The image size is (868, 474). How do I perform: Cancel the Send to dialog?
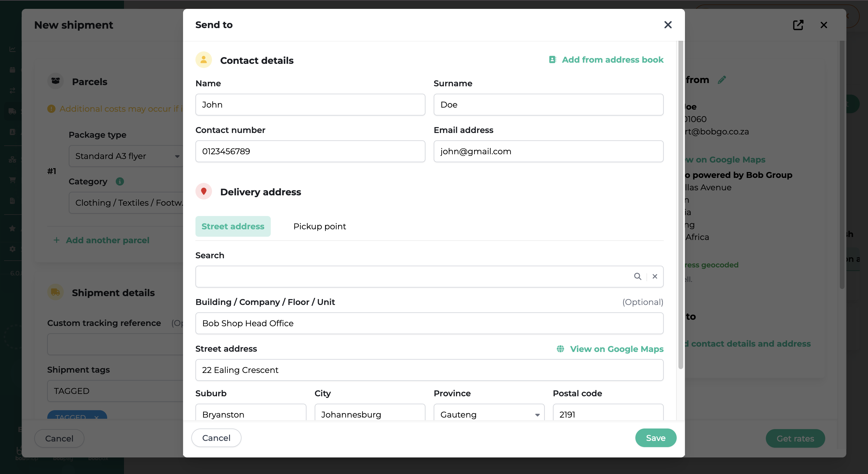(x=216, y=438)
